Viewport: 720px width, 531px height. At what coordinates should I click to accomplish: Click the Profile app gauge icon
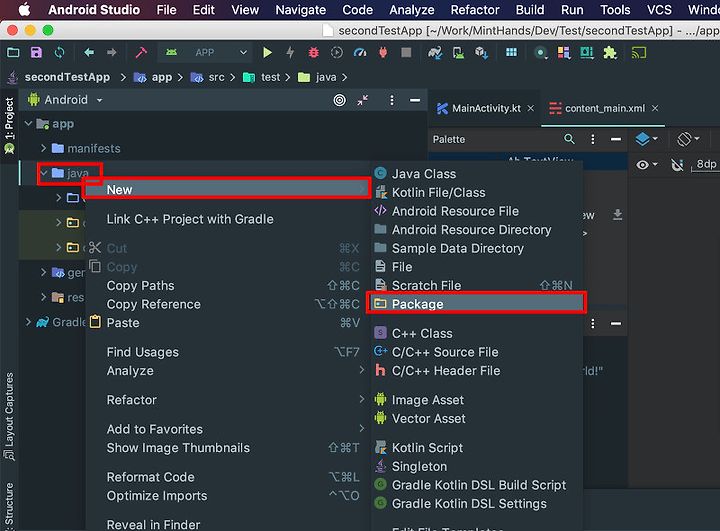point(360,52)
